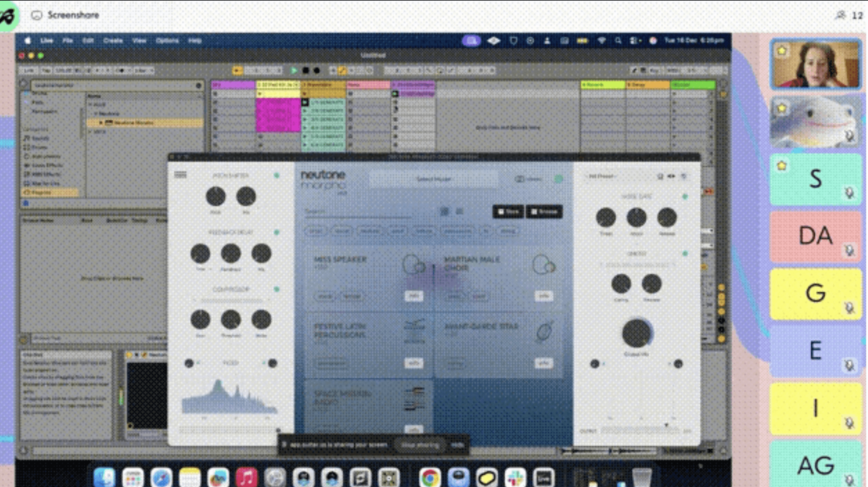This screenshot has height=487, width=868.
Task: Open the Create menu in the menu bar
Action: (113, 41)
